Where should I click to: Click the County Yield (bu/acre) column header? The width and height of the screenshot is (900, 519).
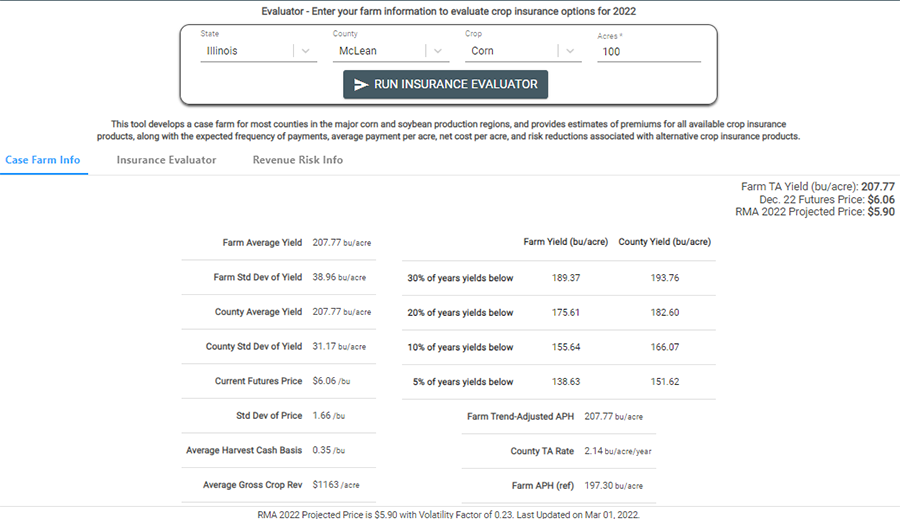coord(664,242)
